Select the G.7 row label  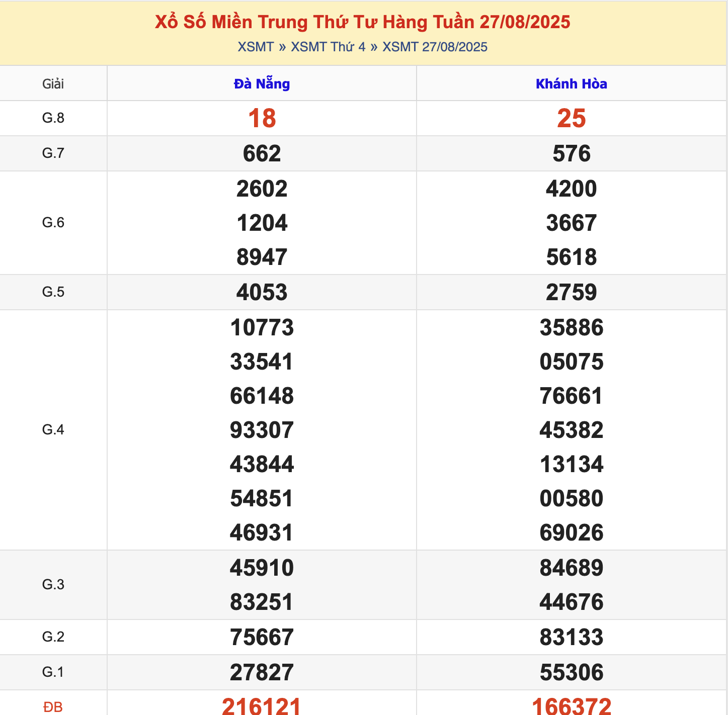coord(53,153)
